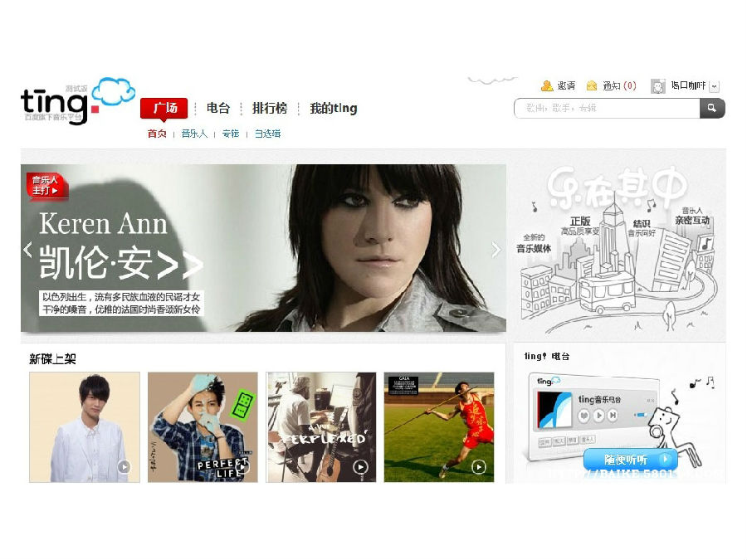
Task: Click the 随便听听 blue button
Action: click(x=630, y=460)
